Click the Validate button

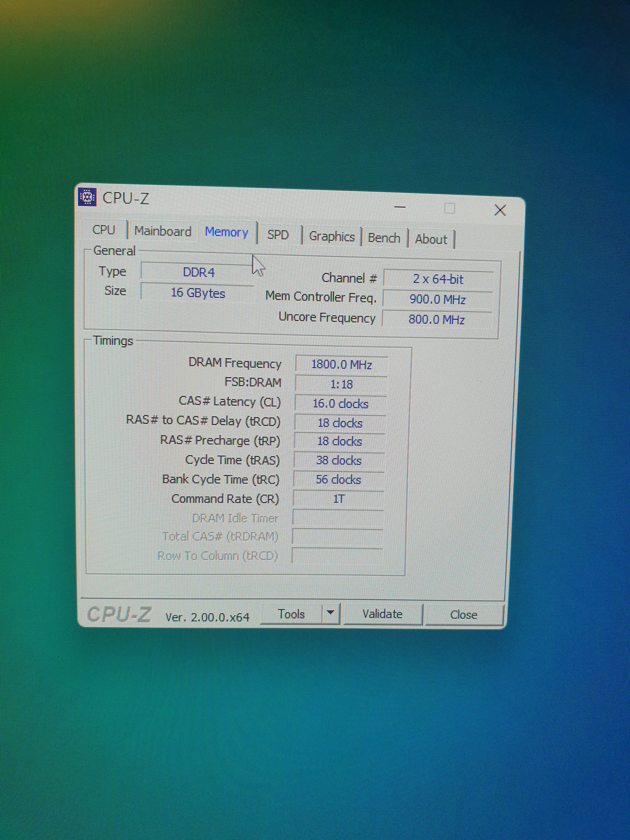click(382, 614)
